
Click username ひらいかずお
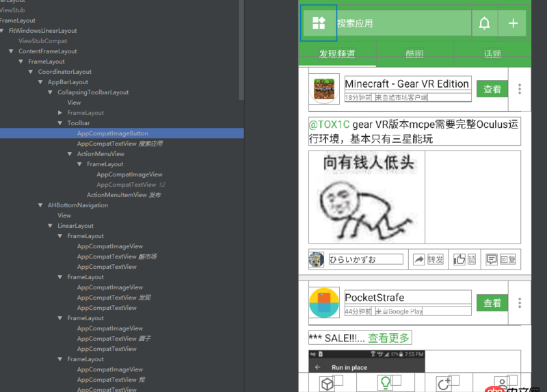coord(352,259)
